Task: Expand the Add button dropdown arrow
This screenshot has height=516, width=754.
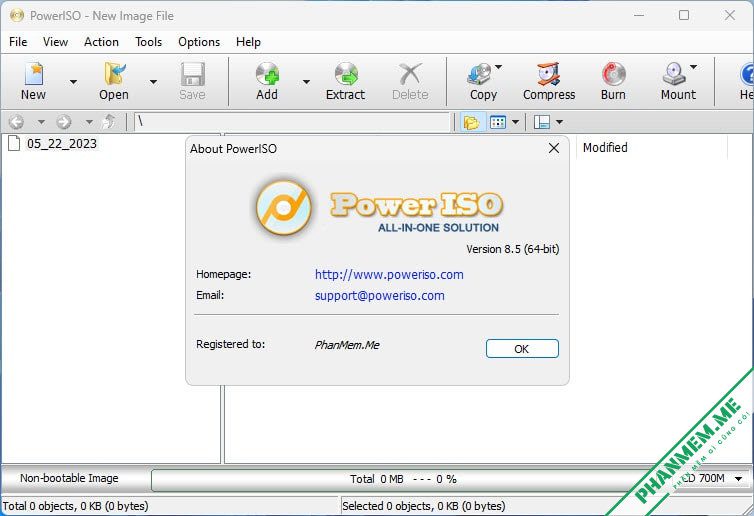Action: pyautogui.click(x=306, y=82)
